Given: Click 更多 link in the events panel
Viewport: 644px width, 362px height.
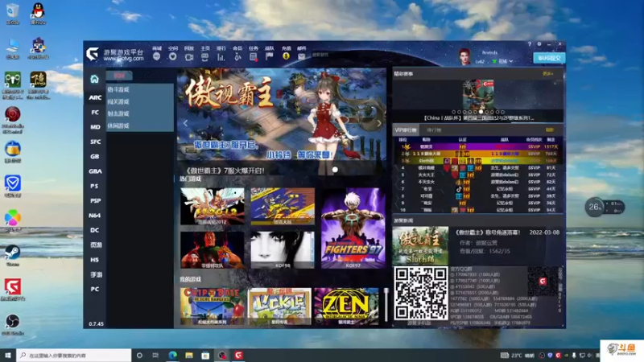Looking at the screenshot, I should pyautogui.click(x=548, y=74).
